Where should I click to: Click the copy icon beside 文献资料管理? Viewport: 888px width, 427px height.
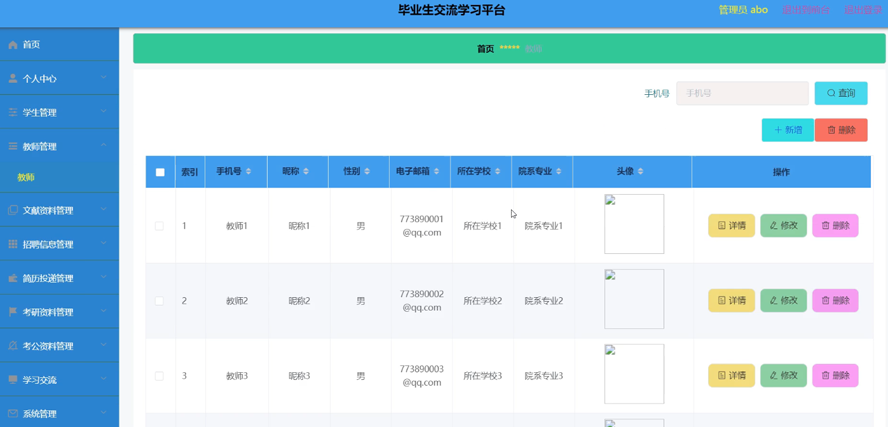pyautogui.click(x=13, y=210)
